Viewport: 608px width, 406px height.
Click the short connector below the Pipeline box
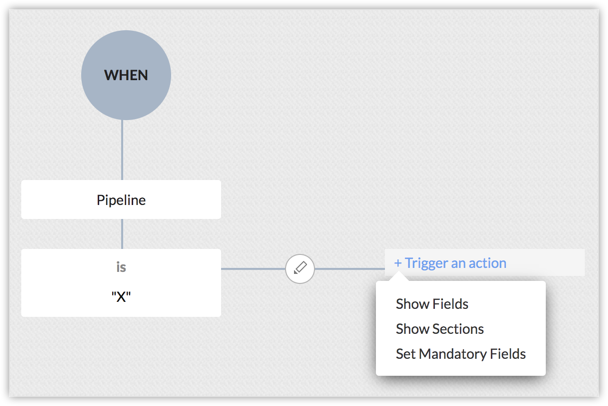click(x=122, y=234)
